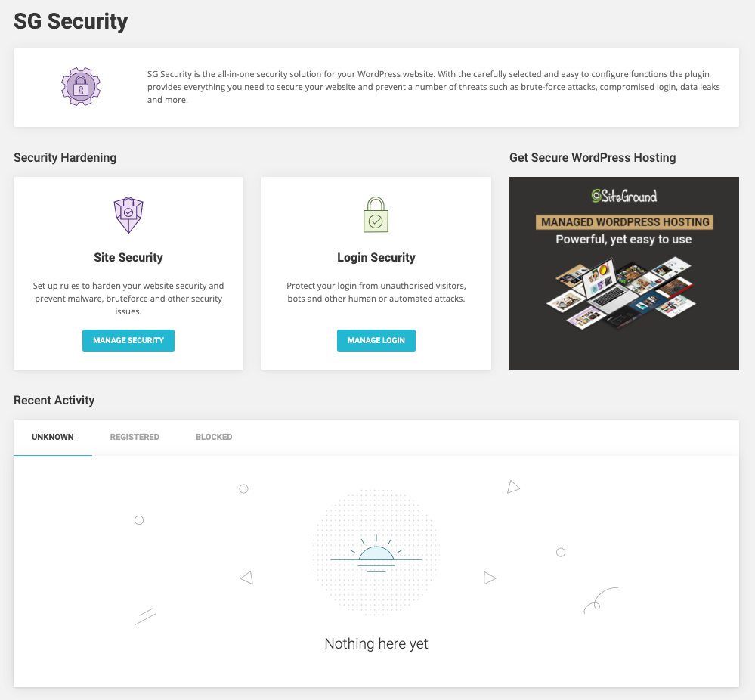Viewport: 755px width, 700px height.
Task: Click the purple shield Site Security icon
Action: (128, 215)
